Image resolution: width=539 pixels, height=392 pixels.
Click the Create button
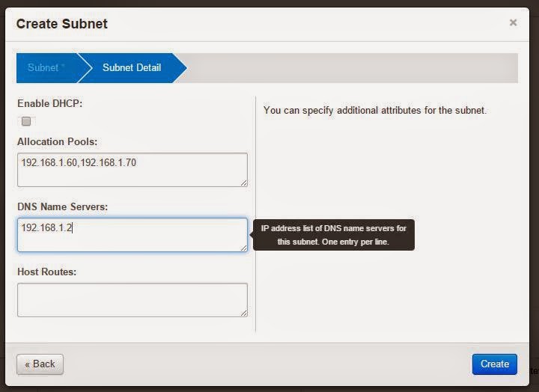pos(494,364)
